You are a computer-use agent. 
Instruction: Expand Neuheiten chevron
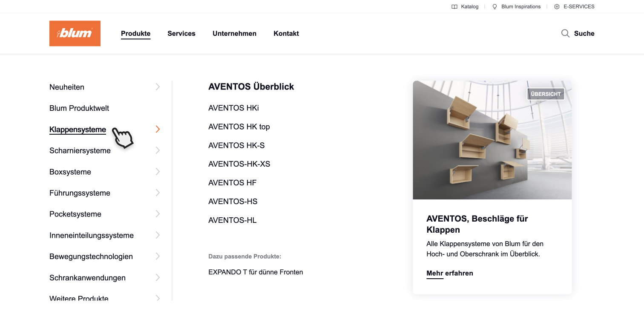tap(158, 87)
